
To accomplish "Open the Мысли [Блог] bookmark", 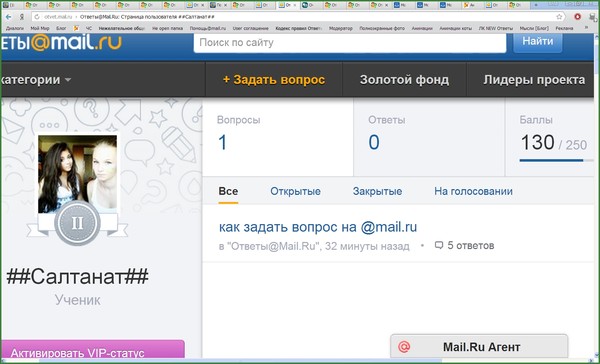I will tap(534, 28).
